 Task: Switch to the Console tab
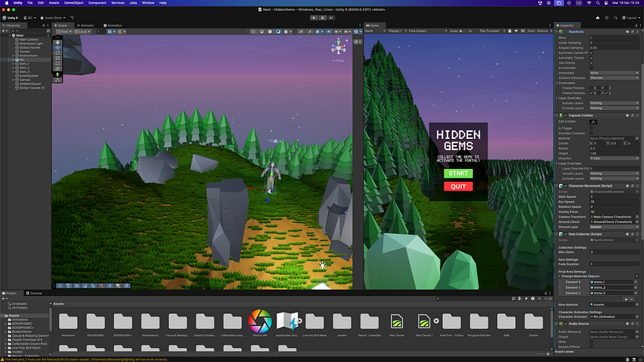pos(35,294)
